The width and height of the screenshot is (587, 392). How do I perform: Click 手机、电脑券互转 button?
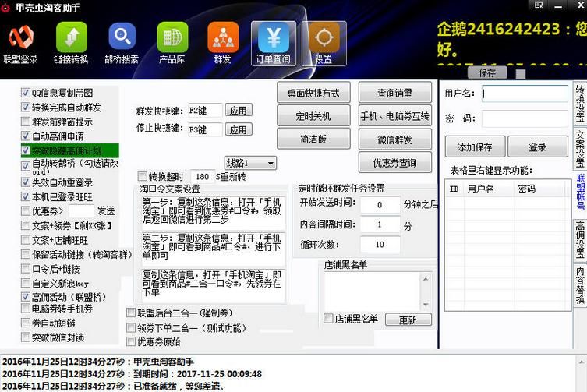(394, 116)
